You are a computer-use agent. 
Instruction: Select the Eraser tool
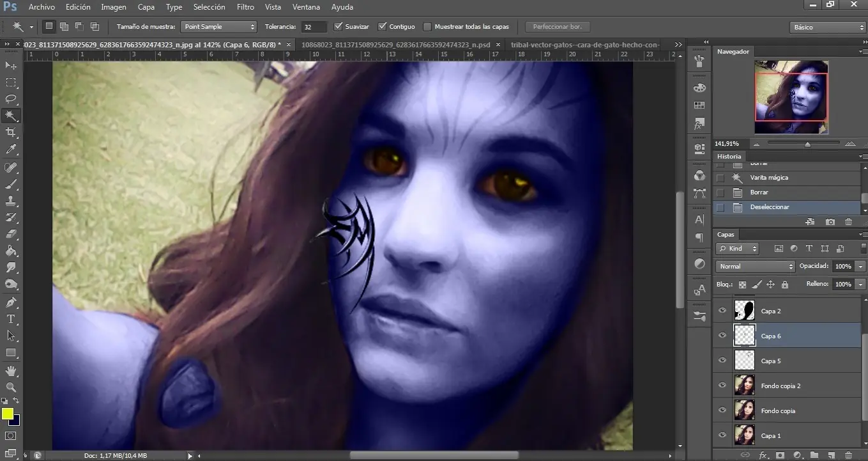pyautogui.click(x=11, y=234)
